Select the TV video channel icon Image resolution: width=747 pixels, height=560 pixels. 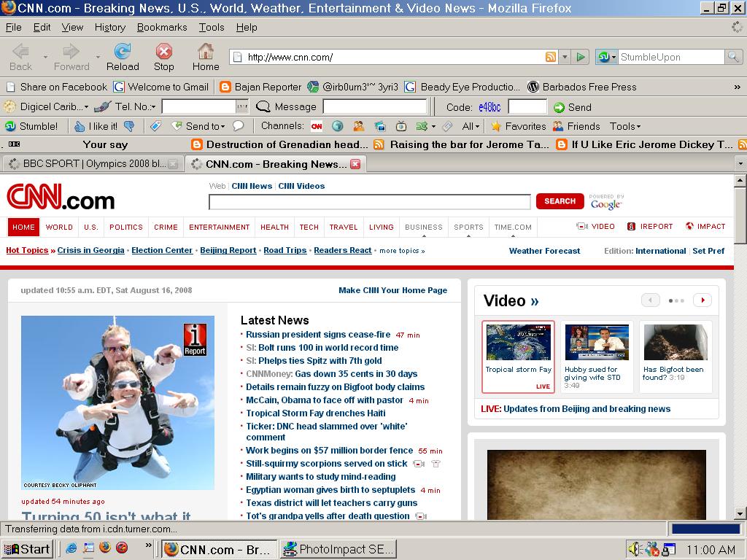coord(401,126)
